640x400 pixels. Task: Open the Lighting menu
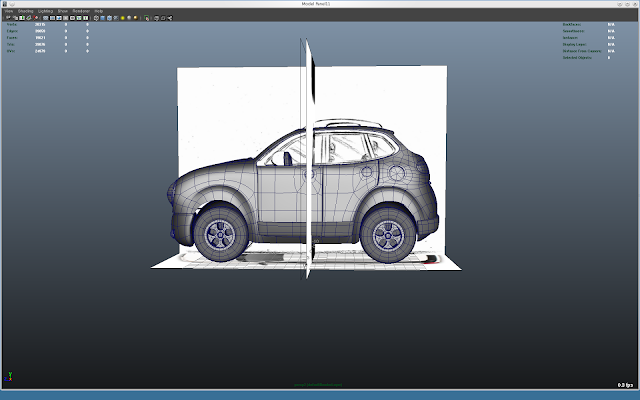(45, 11)
